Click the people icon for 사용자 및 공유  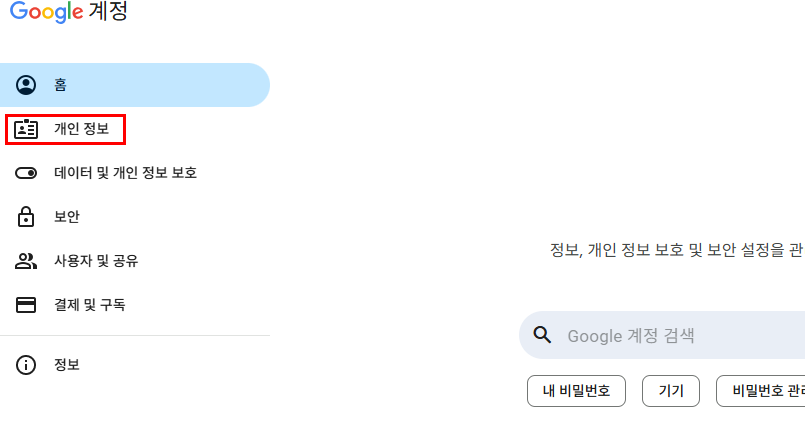point(26,261)
